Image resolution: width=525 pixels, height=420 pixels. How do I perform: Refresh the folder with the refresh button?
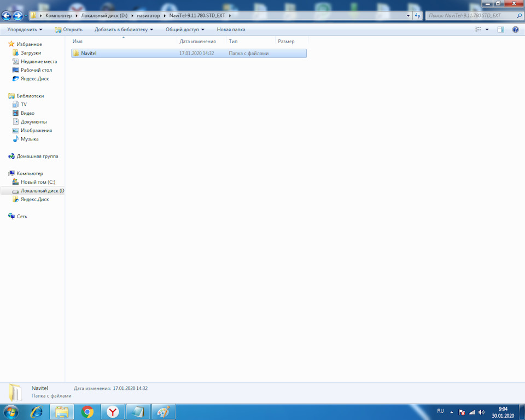(x=417, y=15)
